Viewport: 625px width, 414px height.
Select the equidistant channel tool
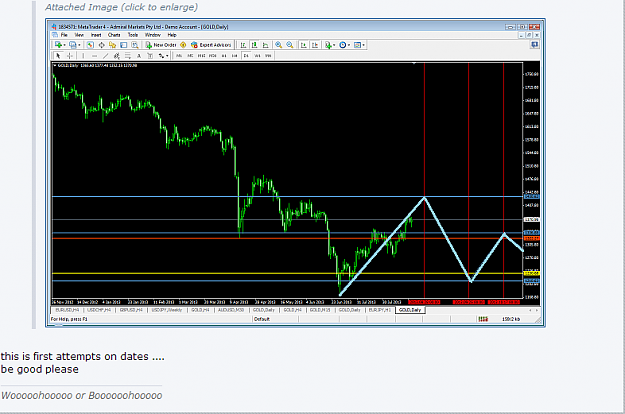point(117,56)
